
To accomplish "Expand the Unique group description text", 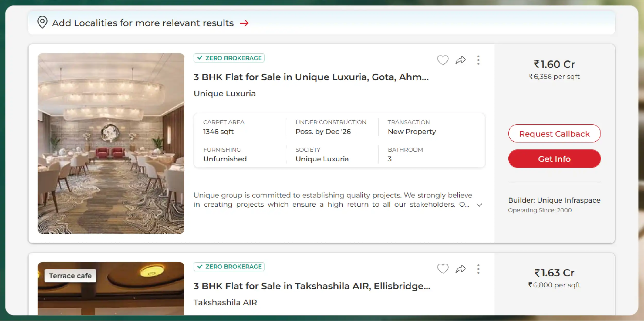I will (479, 205).
